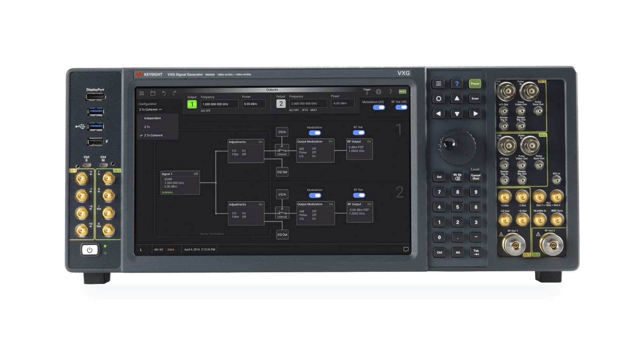Toggle channel 2 Modulation switch
Viewport: 644px width, 362px height.
[315, 195]
